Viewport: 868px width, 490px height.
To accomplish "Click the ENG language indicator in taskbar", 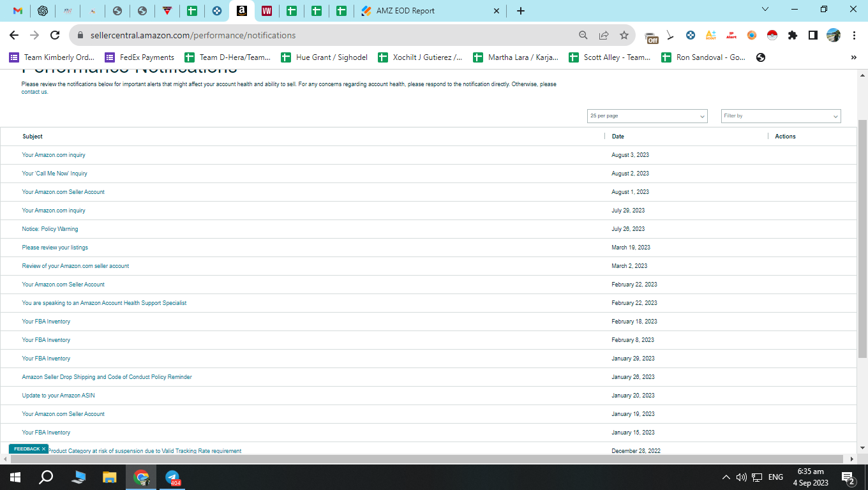I will point(775,477).
